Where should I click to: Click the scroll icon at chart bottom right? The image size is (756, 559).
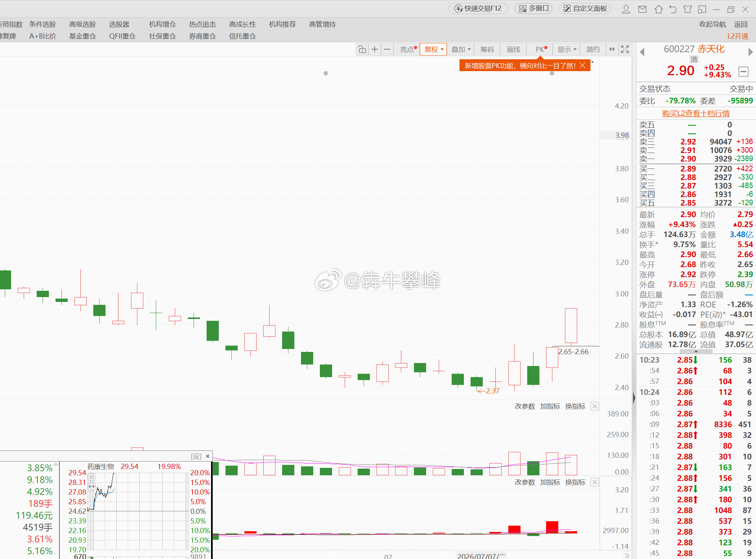[626, 556]
